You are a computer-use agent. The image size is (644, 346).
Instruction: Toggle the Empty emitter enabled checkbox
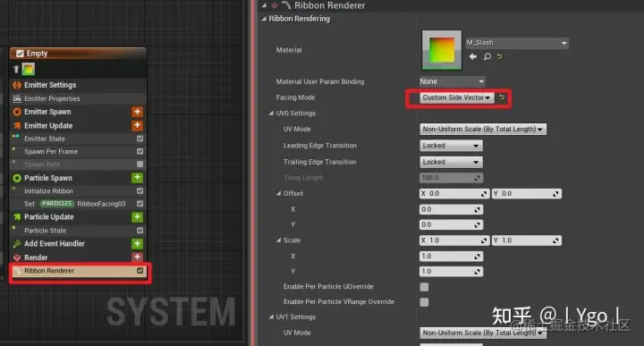20,54
